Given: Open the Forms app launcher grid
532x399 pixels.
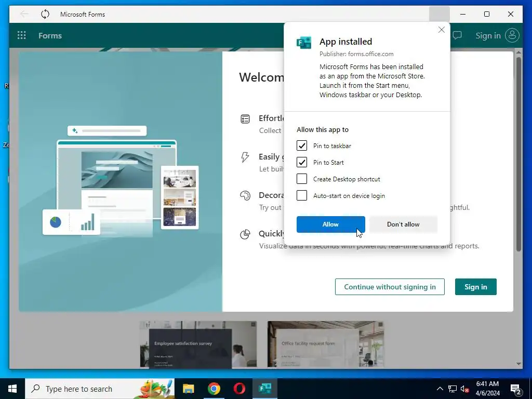Looking at the screenshot, I should click(x=21, y=35).
